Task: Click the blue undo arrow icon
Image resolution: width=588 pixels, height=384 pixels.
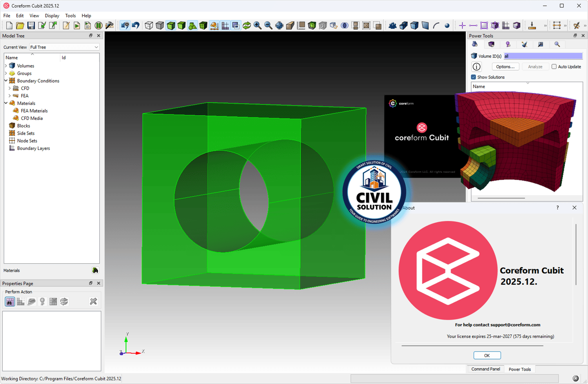Action: (x=136, y=26)
